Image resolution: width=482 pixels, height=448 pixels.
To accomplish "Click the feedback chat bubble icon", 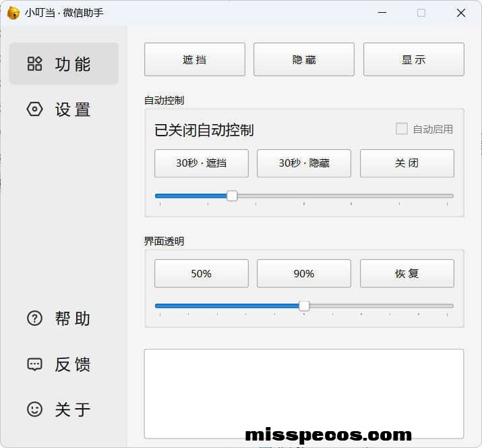I will (34, 364).
